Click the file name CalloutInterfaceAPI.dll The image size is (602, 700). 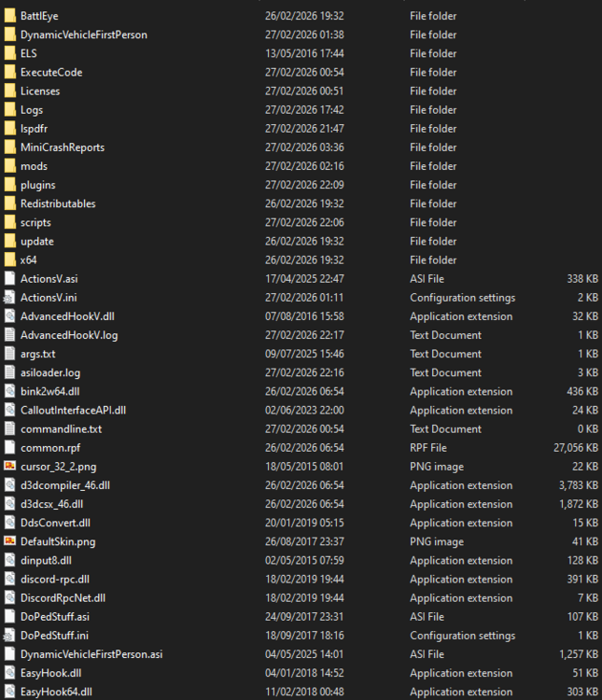click(73, 410)
